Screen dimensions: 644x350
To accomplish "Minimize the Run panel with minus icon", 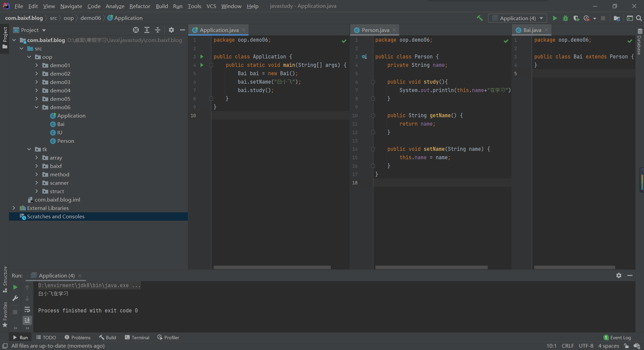I will pos(630,275).
